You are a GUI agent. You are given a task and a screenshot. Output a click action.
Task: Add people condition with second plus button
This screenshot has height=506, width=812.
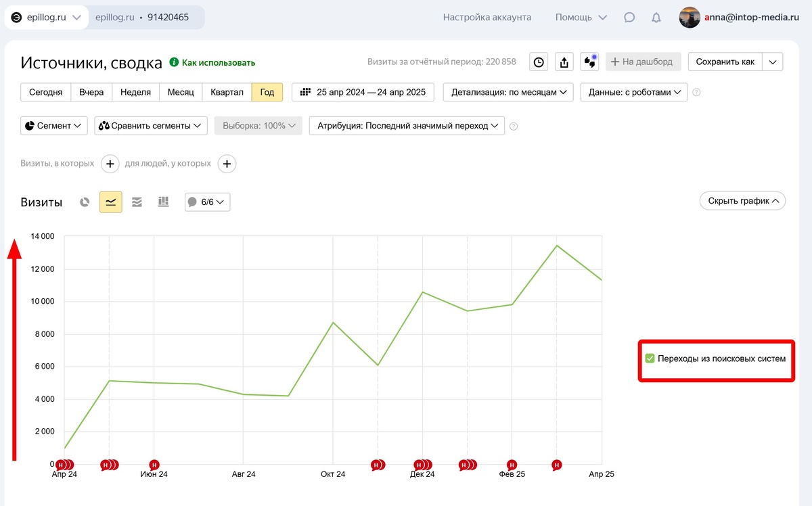click(227, 164)
